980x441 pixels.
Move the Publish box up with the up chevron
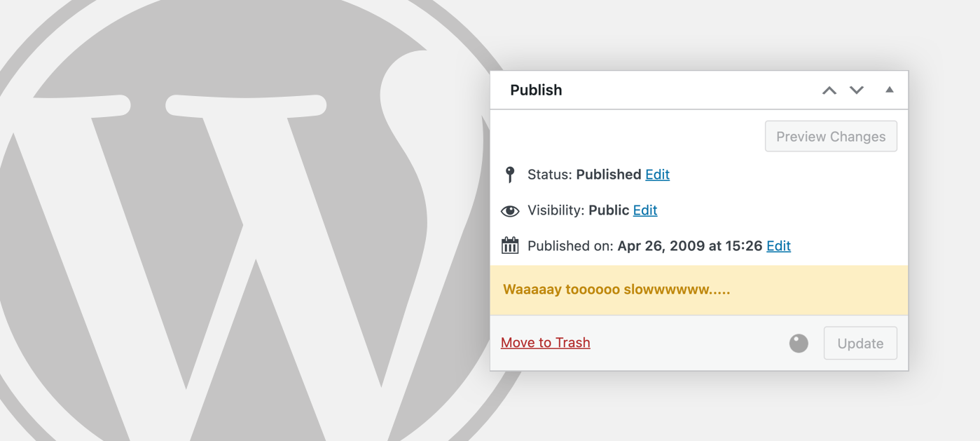(x=829, y=90)
